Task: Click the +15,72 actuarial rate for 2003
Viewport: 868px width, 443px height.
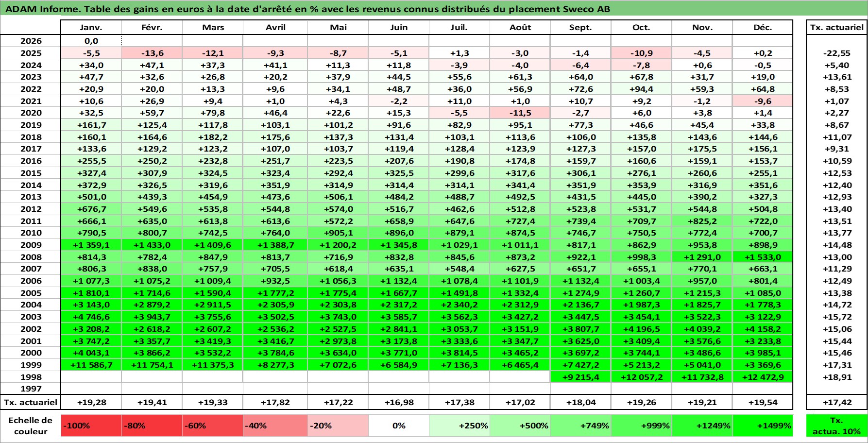Action: tap(836, 317)
